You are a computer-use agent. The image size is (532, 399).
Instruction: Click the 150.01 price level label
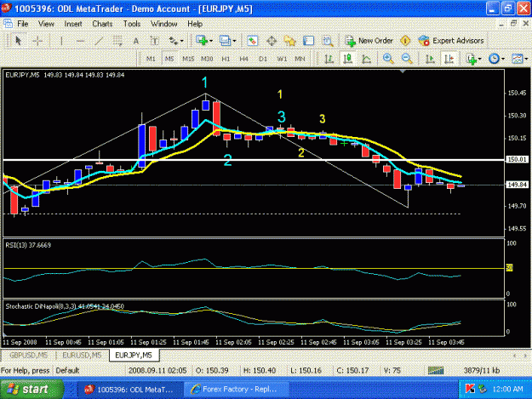517,159
